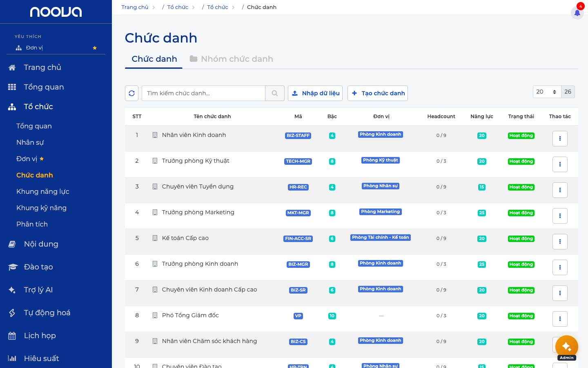This screenshot has width=588, height=368.
Task: Open actions menu for Chuyên viên Kinh doanh Cấp cao
Action: [x=560, y=293]
